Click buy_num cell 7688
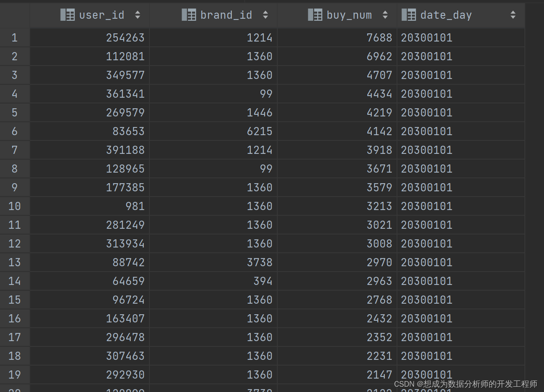Screen dimensions: 544x392 [337, 38]
